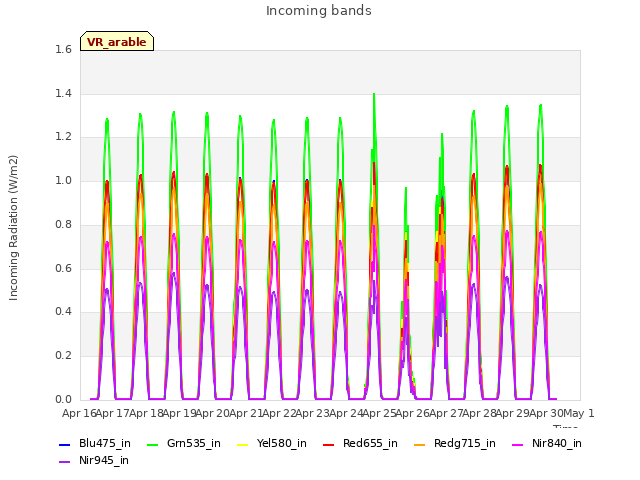640x480 pixels.
Task: Click the Apr 16 x-axis label
Action: point(79,413)
